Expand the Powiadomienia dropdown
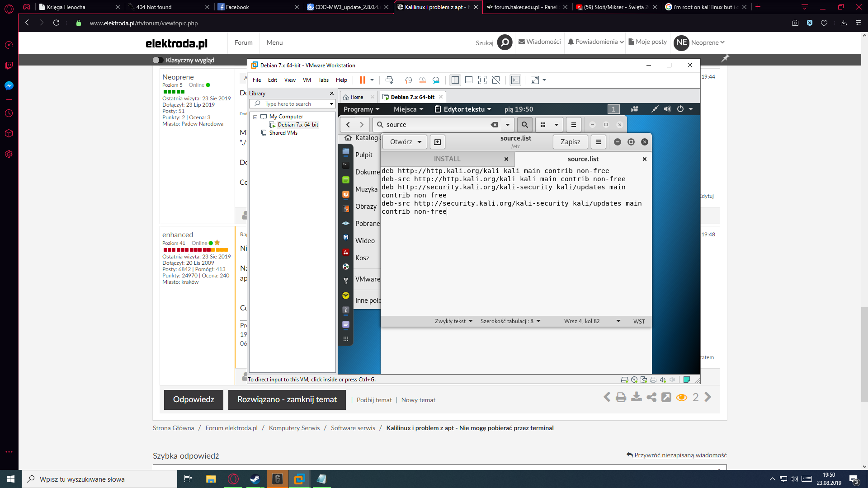Viewport: 868px width, 488px height. tap(596, 42)
